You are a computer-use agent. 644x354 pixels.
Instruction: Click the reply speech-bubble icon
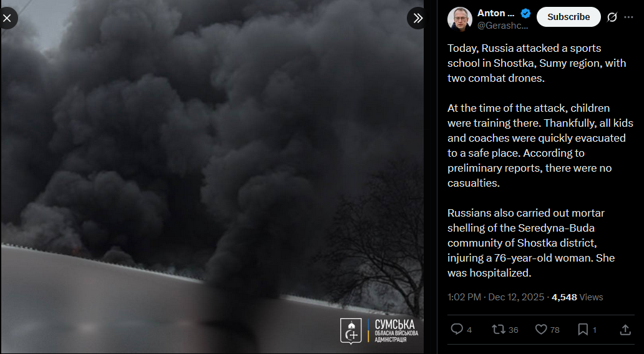tap(457, 329)
